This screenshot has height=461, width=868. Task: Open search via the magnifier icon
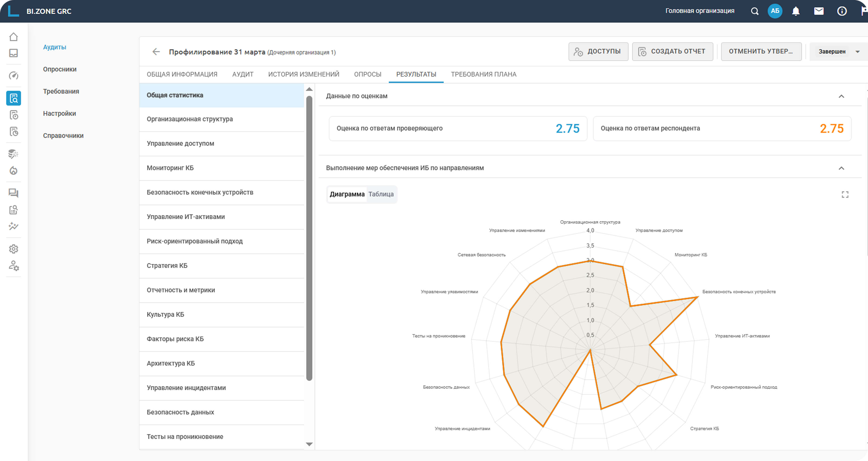pyautogui.click(x=755, y=11)
